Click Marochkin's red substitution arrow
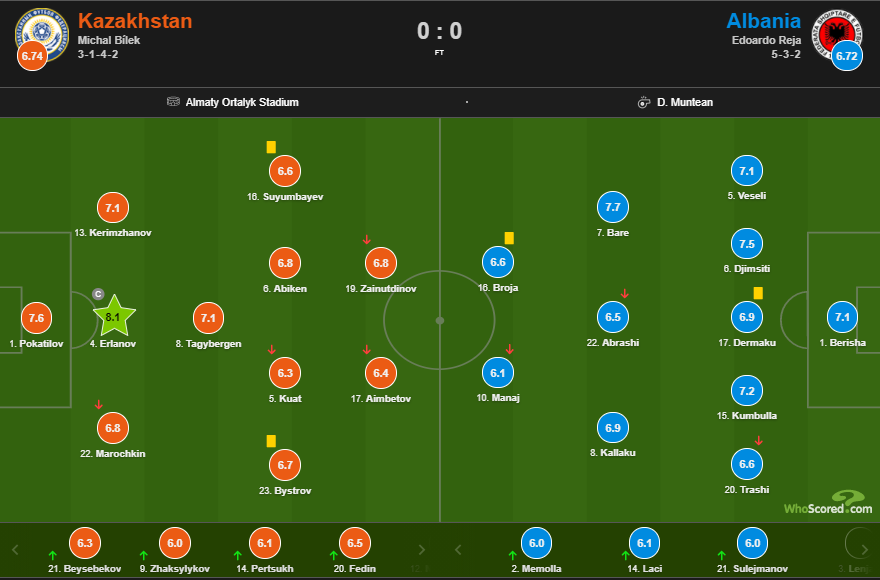This screenshot has height=580, width=880. pos(98,405)
